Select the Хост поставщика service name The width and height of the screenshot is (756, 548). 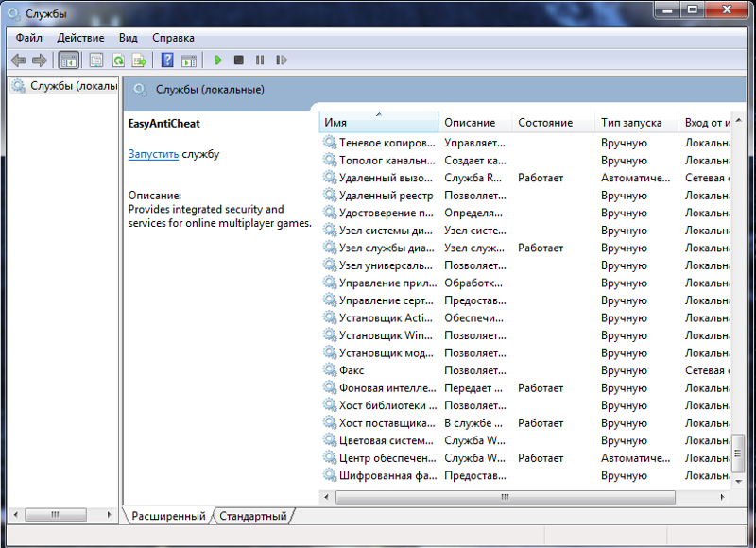tap(387, 423)
